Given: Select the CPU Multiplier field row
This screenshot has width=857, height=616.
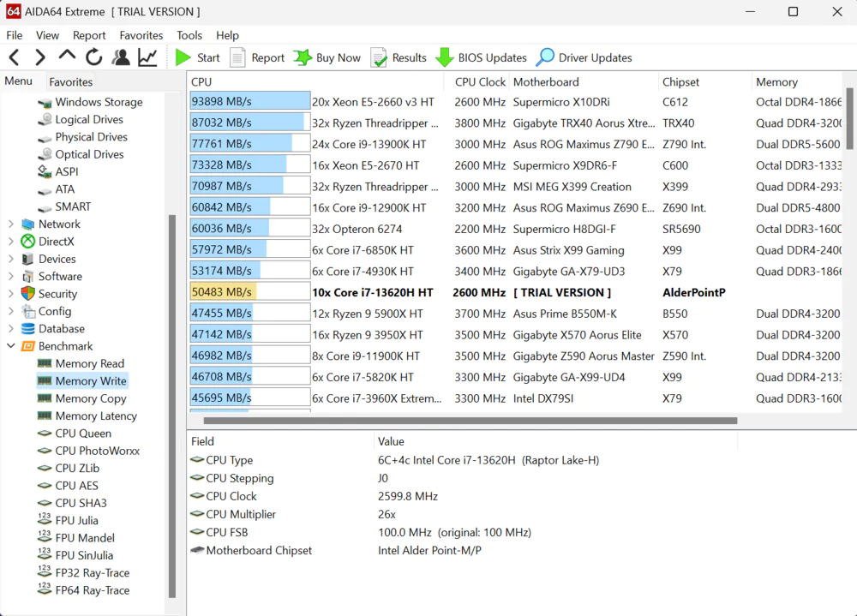Looking at the screenshot, I should (x=463, y=514).
